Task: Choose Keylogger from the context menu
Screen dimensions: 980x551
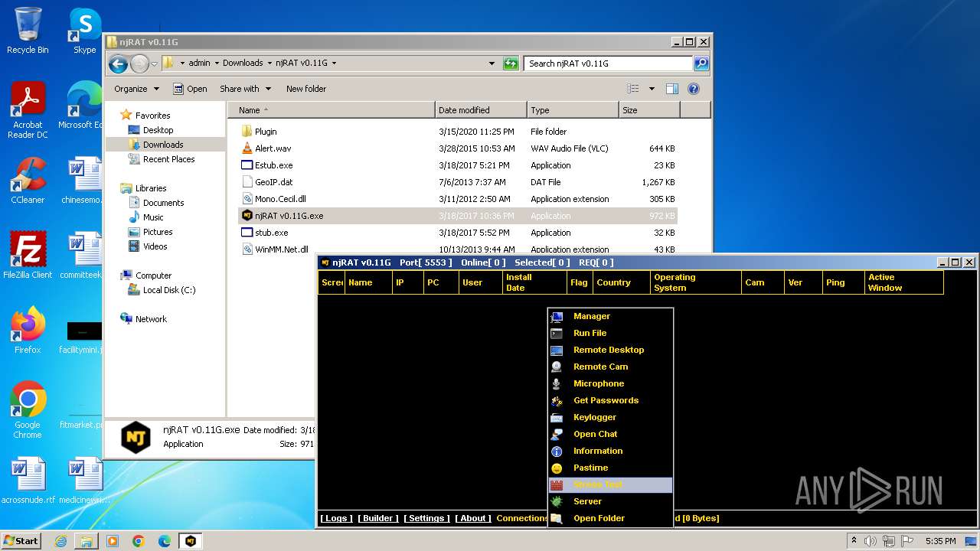Action: tap(610, 417)
